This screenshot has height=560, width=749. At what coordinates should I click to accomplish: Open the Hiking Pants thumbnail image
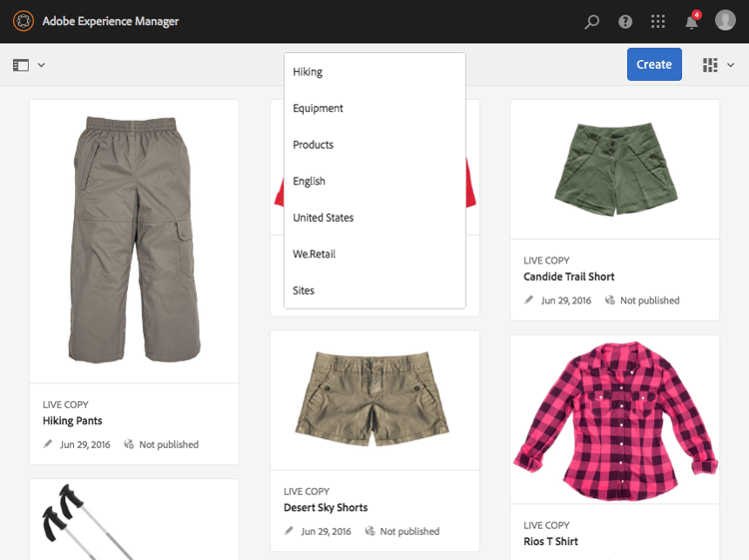coord(134,242)
